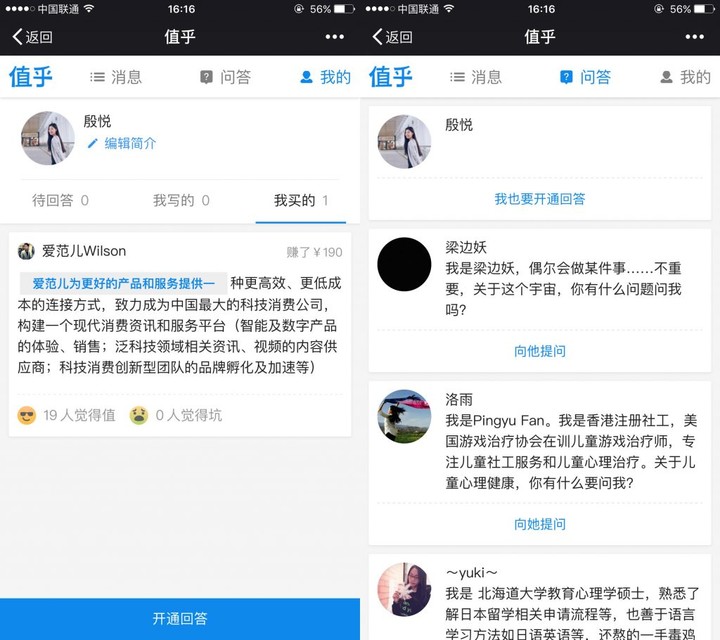Click 我也要开通回答 link
Screen dimensions: 720x640
pyautogui.click(x=540, y=199)
